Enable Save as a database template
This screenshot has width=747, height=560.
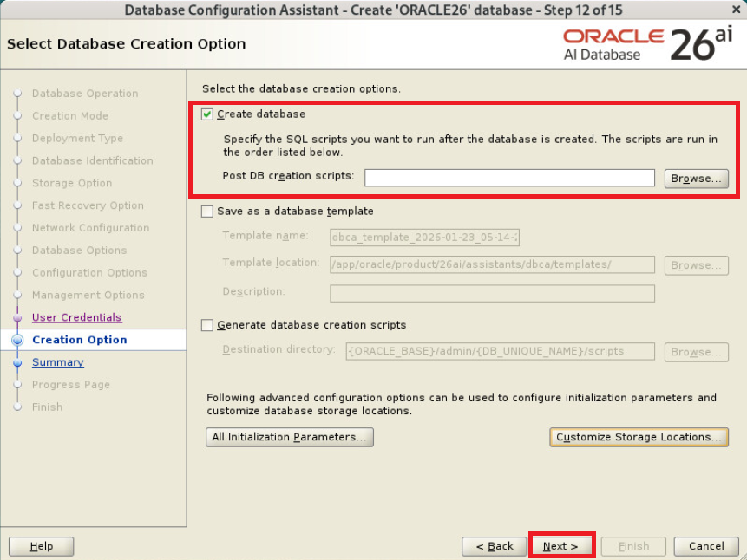click(x=206, y=211)
